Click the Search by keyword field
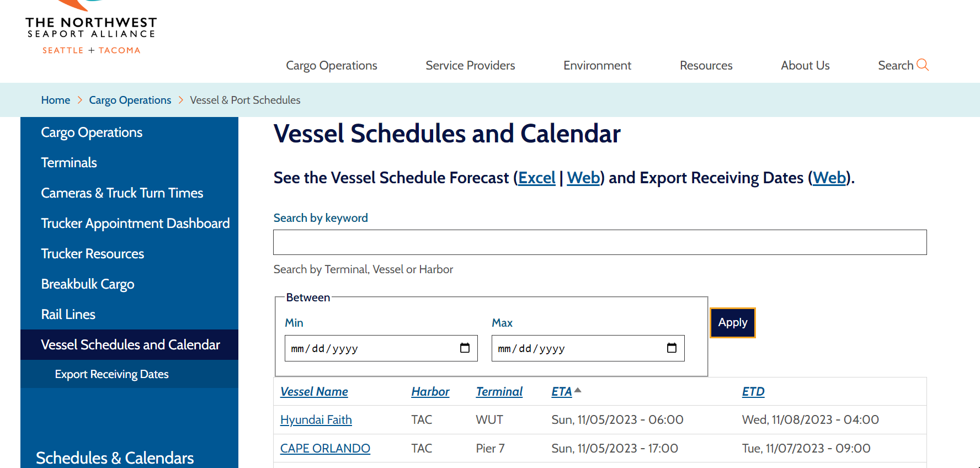The height and width of the screenshot is (468, 980). click(600, 242)
